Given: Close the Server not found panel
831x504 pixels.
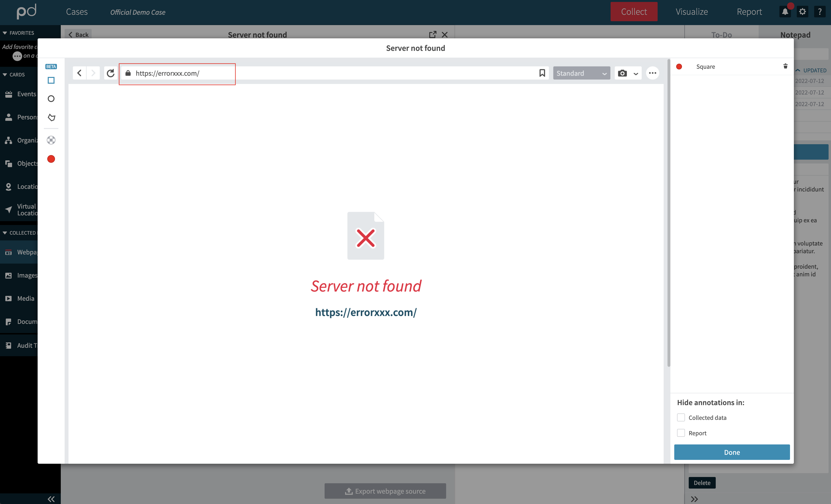Looking at the screenshot, I should (444, 34).
